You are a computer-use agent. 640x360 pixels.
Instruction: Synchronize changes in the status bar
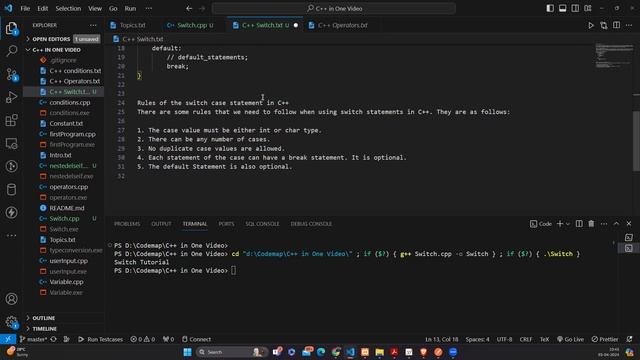pos(53,339)
